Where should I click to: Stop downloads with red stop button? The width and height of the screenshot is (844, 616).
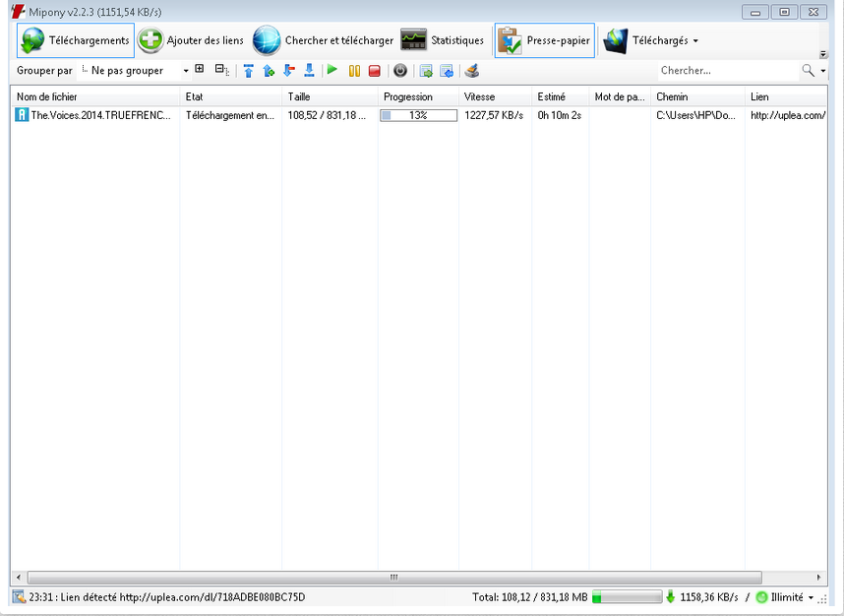pos(375,71)
